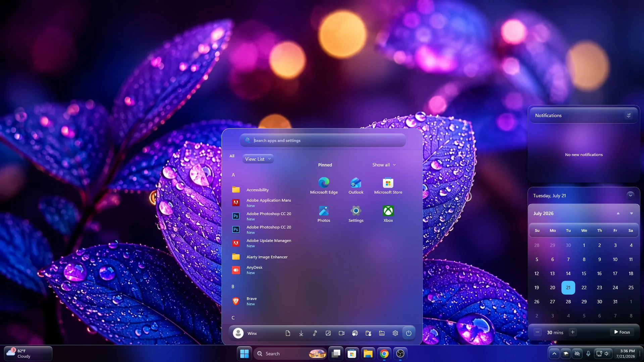Open the Personal folder icon in Start footer
644x362 pixels.
click(368, 333)
